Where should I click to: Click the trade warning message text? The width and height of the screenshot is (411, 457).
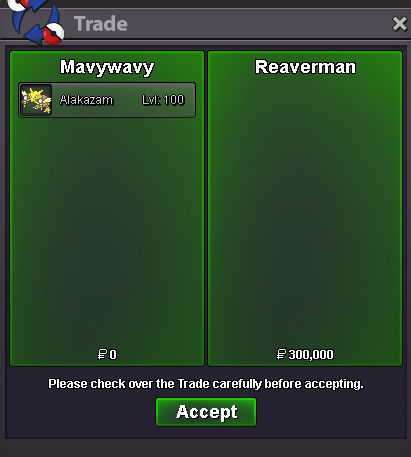click(206, 384)
